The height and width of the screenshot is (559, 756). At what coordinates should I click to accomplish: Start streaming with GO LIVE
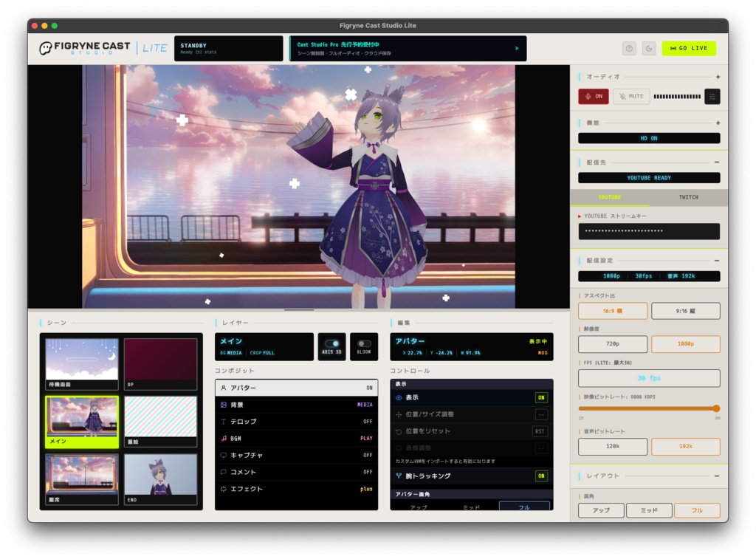689,48
